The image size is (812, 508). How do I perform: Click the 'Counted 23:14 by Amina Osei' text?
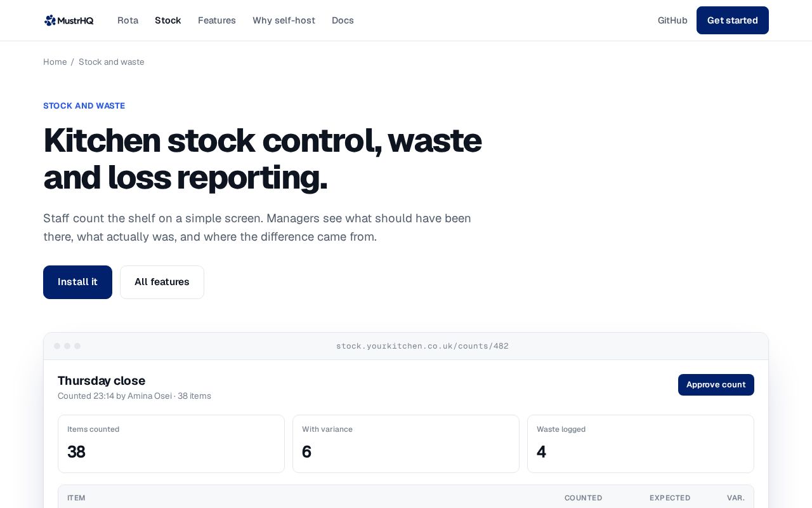(115, 396)
